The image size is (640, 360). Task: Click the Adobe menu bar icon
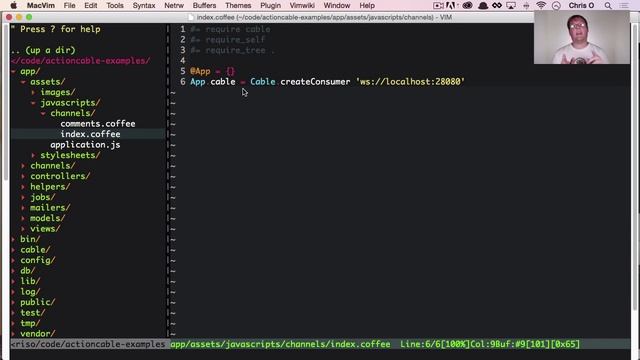[451, 5]
